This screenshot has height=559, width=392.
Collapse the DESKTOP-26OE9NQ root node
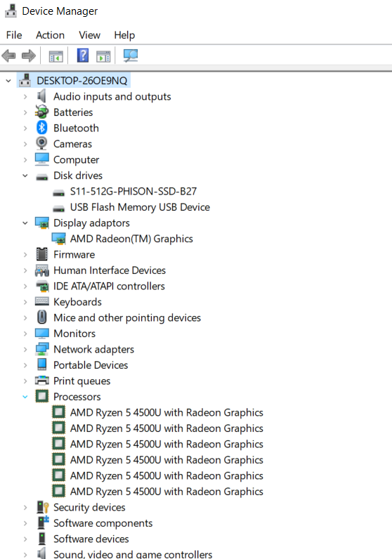click(8, 81)
